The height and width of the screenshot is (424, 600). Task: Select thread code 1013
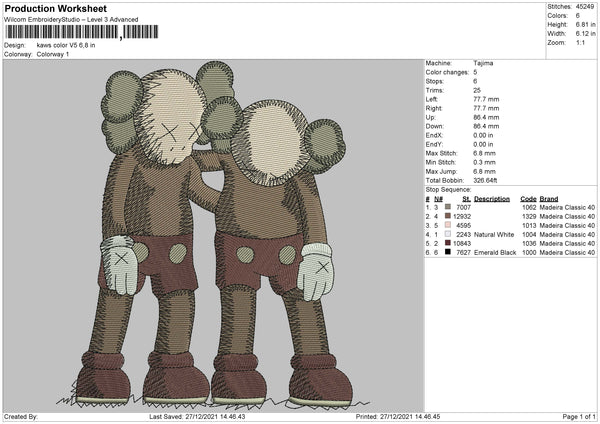pos(529,226)
